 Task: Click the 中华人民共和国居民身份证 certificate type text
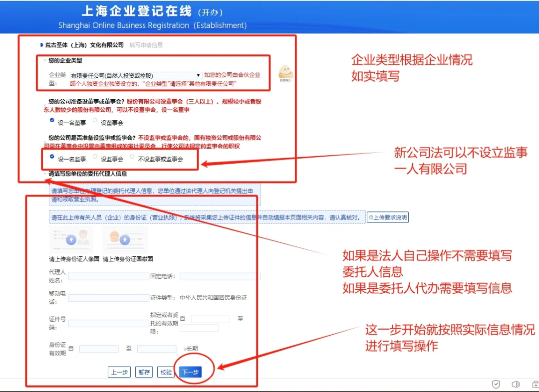pos(213,298)
